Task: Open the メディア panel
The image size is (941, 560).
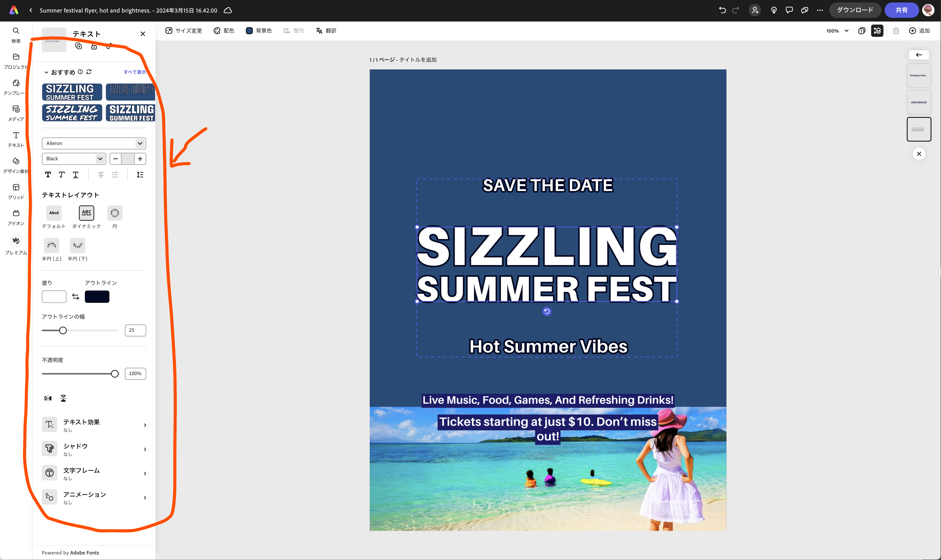Action: [x=16, y=112]
